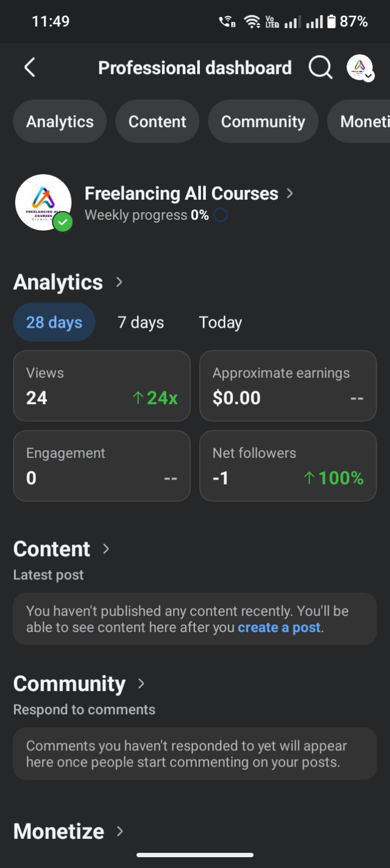Viewport: 390px width, 868px height.
Task: Open profile switcher avatar in header
Action: [x=360, y=68]
